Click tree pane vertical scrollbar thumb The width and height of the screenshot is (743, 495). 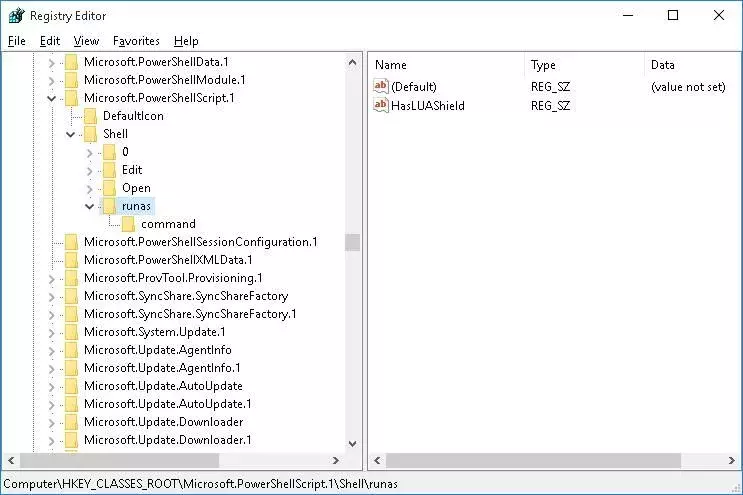click(352, 242)
